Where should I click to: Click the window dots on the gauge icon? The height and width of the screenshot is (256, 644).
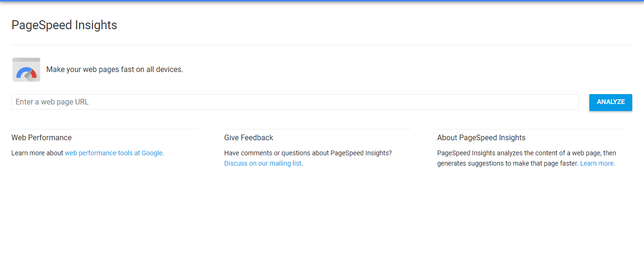16,60
